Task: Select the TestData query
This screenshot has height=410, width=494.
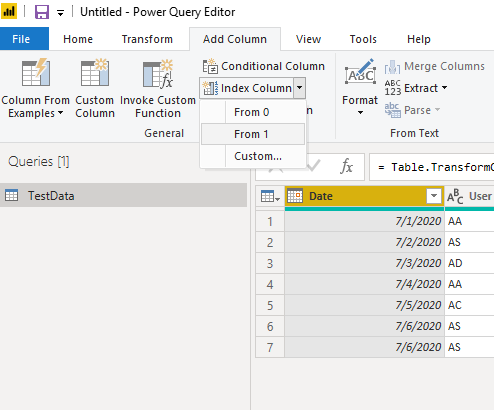Action: [x=123, y=195]
